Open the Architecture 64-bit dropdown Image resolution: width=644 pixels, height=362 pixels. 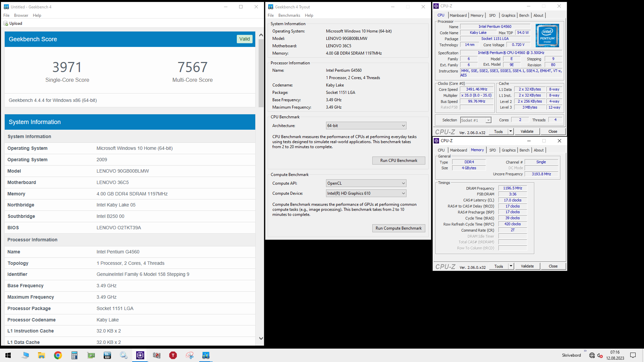[x=366, y=126]
